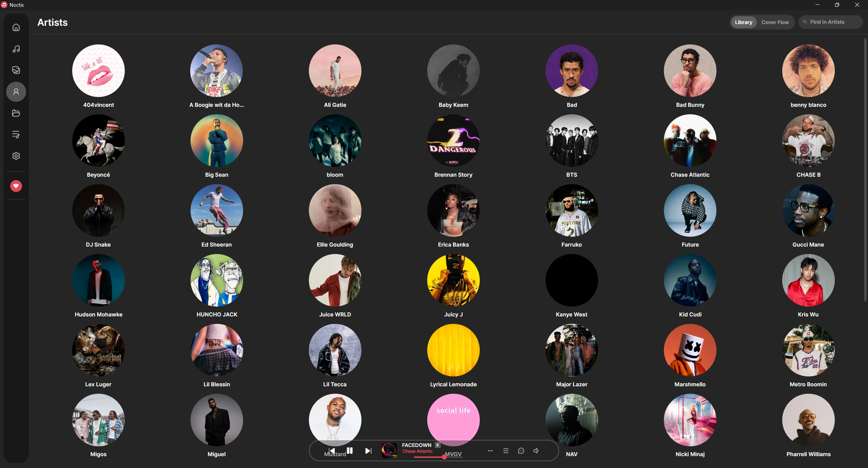Click the 'Bad' artist name label

point(572,105)
